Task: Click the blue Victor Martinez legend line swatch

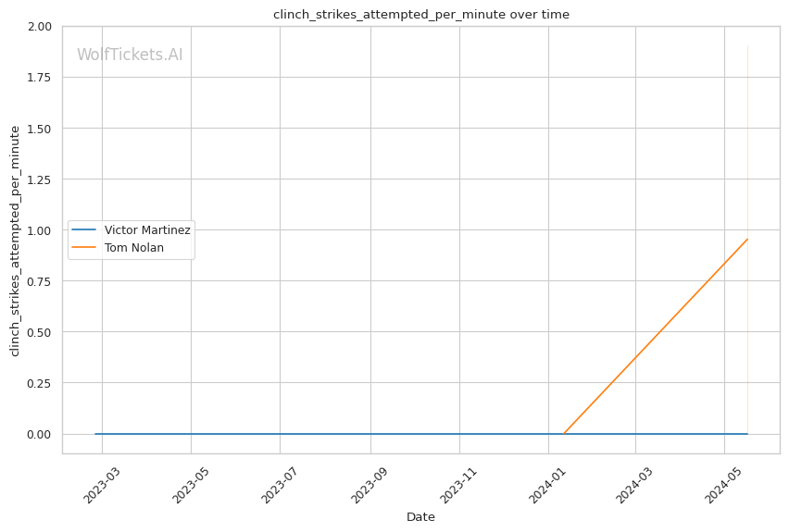Action: (85, 229)
